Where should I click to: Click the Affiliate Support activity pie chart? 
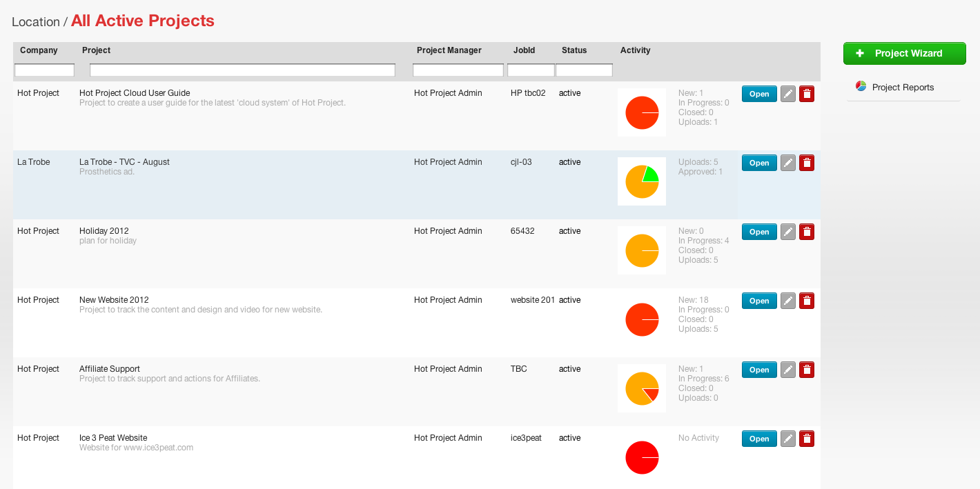point(642,388)
